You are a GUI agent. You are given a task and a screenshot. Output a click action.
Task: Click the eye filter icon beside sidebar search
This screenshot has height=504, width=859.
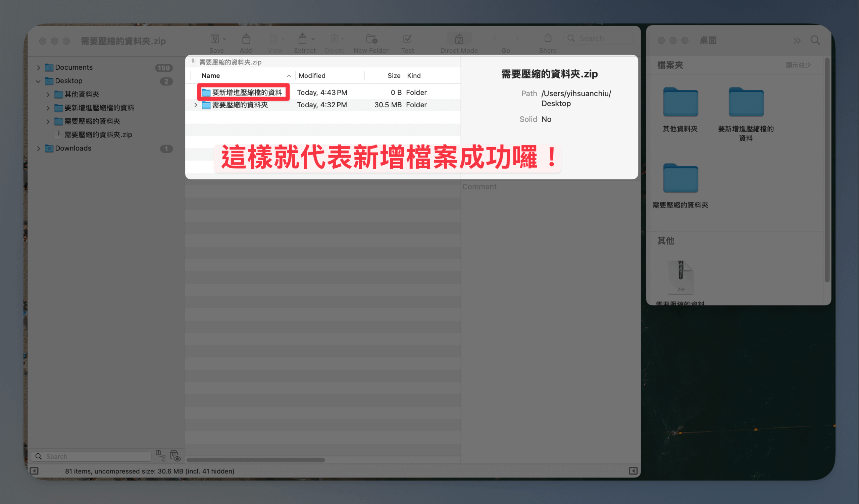tap(175, 456)
